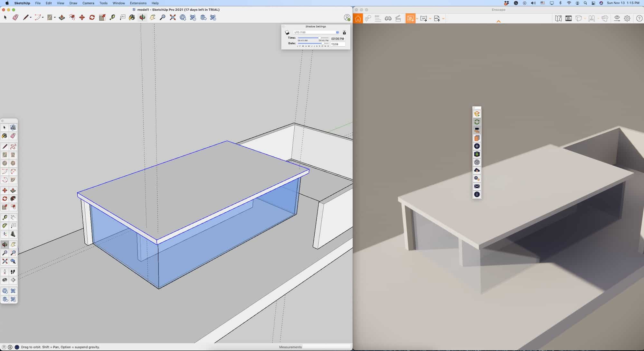The height and width of the screenshot is (351, 644).
Task: Open the Extensions menu
Action: [138, 3]
